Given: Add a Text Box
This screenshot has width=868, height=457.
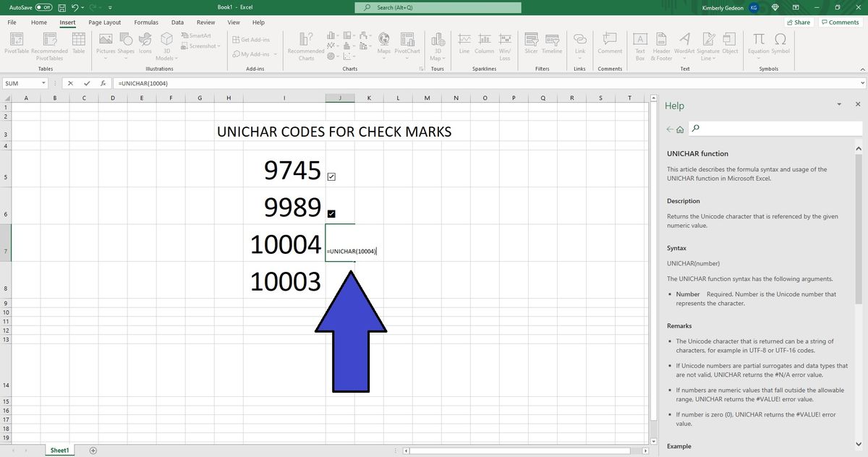Looking at the screenshot, I should (639, 45).
